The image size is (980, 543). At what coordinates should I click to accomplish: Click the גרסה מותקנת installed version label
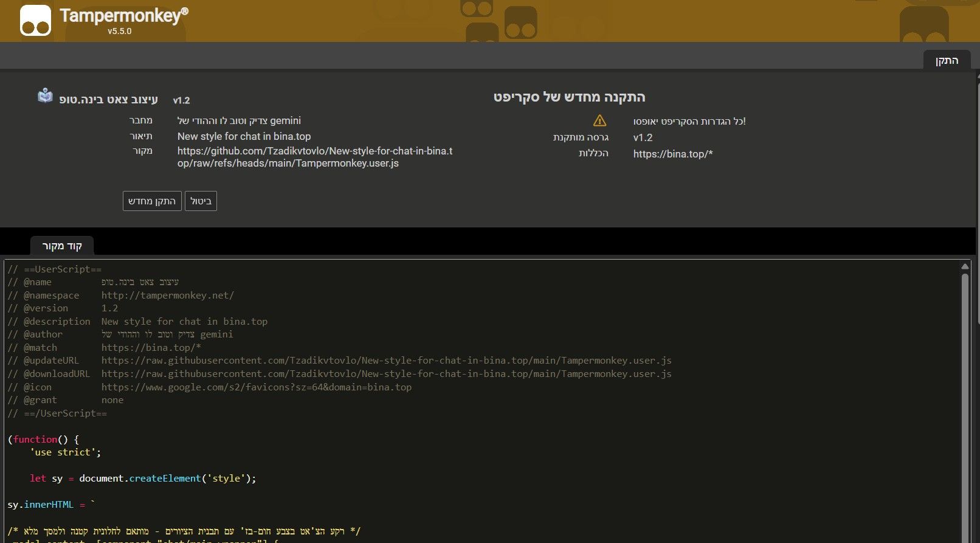(x=581, y=137)
